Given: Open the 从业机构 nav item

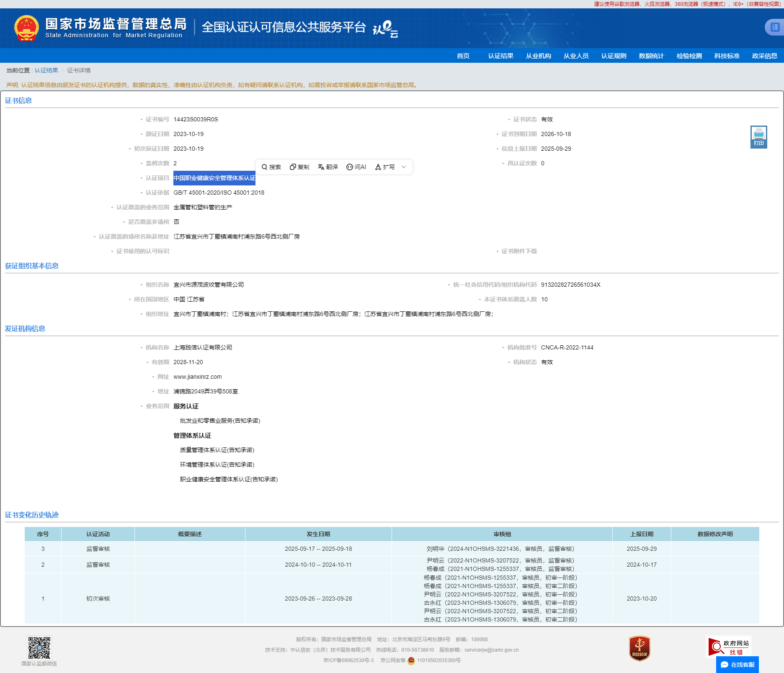Looking at the screenshot, I should coord(538,56).
